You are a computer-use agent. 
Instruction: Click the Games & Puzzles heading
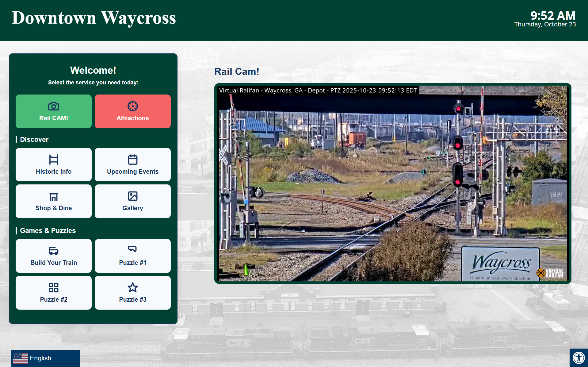48,230
